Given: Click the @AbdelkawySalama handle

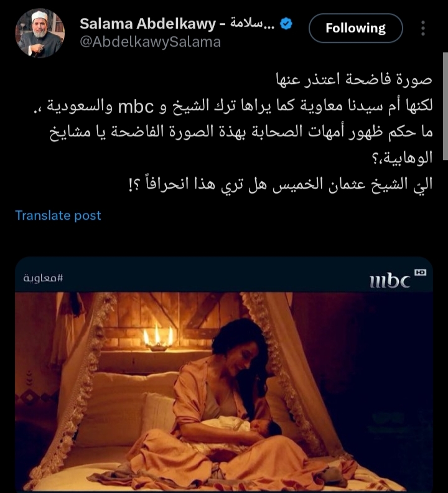Looking at the screenshot, I should coord(151,42).
